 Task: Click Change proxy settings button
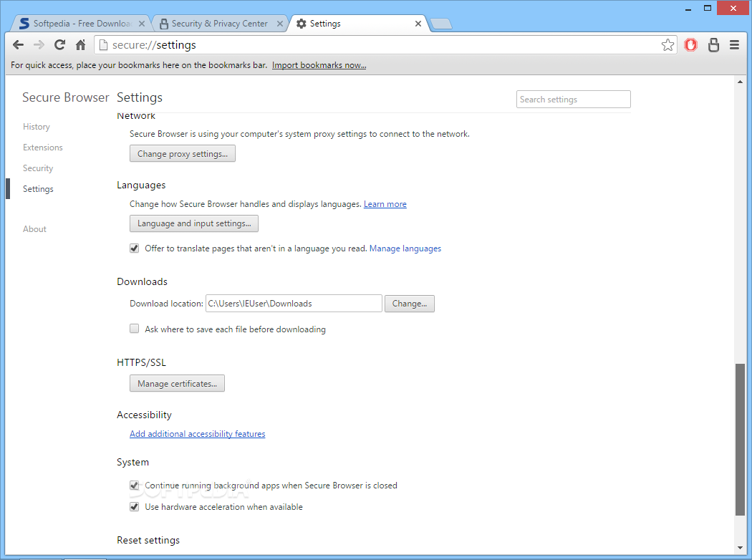click(182, 153)
